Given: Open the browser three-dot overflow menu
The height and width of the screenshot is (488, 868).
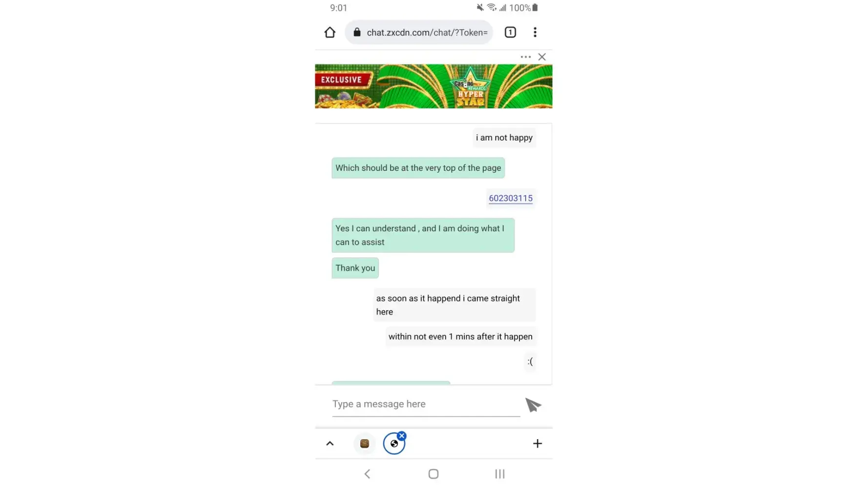Looking at the screenshot, I should 535,32.
